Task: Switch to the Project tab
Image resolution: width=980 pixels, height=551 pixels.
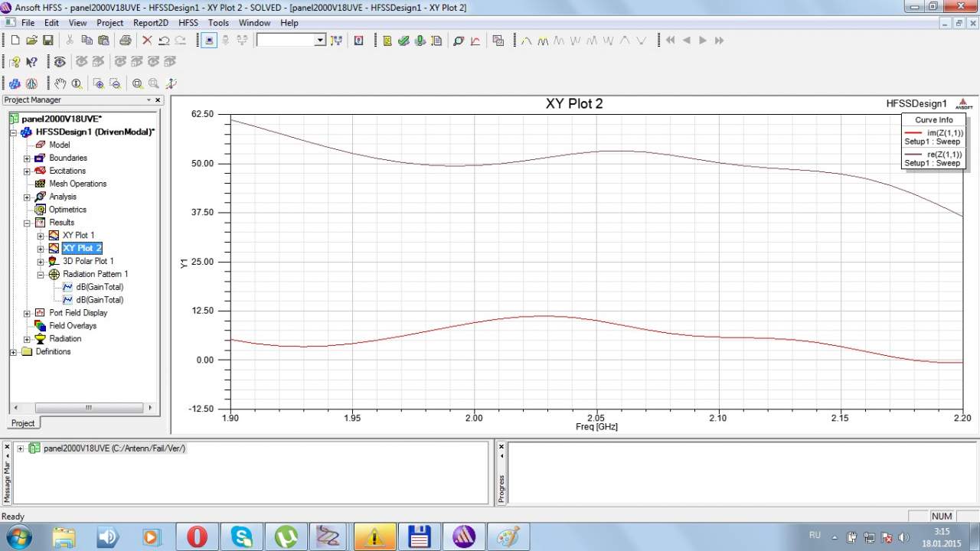Action: click(x=23, y=423)
